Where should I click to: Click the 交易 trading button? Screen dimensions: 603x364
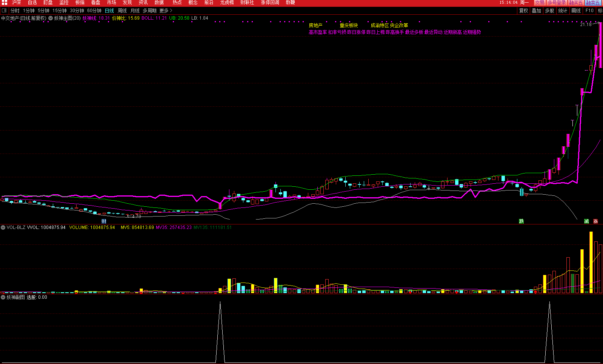540,3
